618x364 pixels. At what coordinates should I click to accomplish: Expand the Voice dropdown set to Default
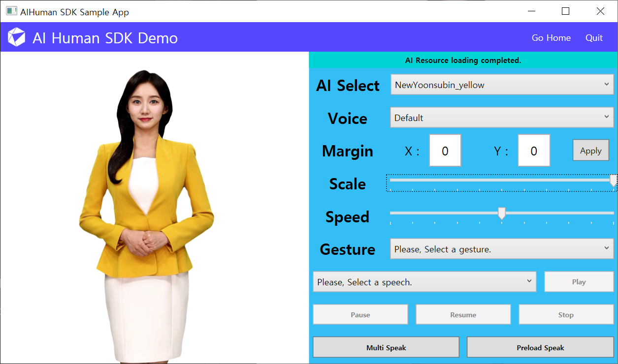point(502,118)
